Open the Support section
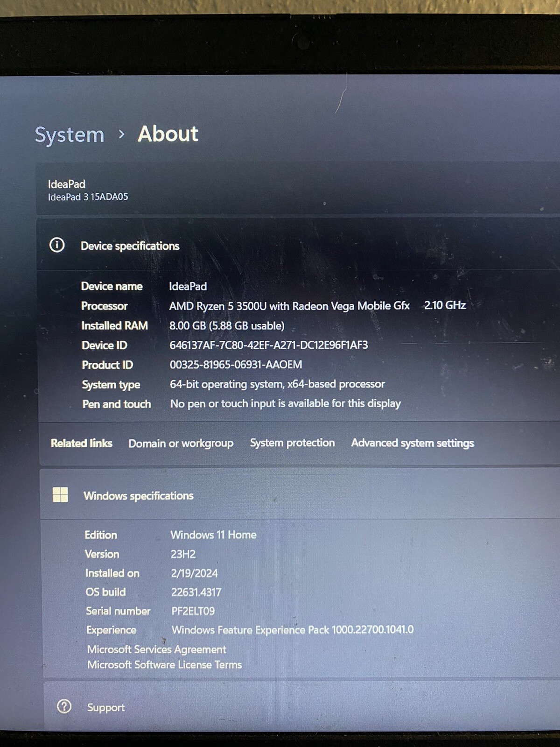The image size is (560, 747). 301,707
